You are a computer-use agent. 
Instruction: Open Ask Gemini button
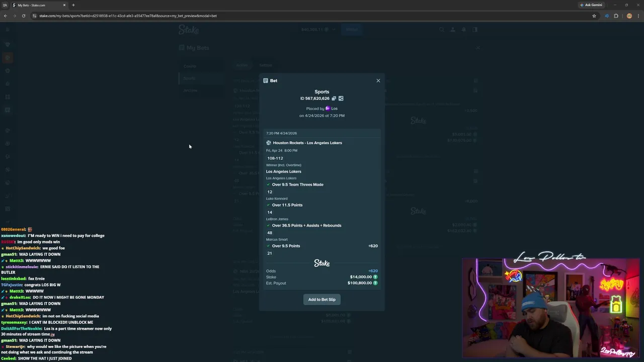(591, 5)
